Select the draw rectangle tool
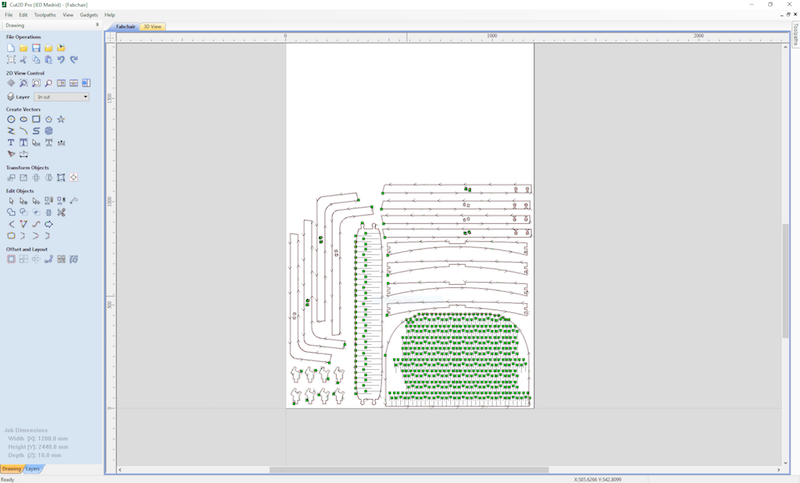Screen dimensions: 800x483 click(x=36, y=119)
